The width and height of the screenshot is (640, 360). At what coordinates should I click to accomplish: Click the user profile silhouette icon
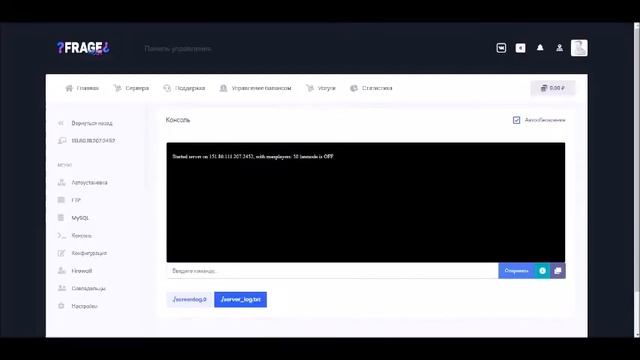point(560,48)
